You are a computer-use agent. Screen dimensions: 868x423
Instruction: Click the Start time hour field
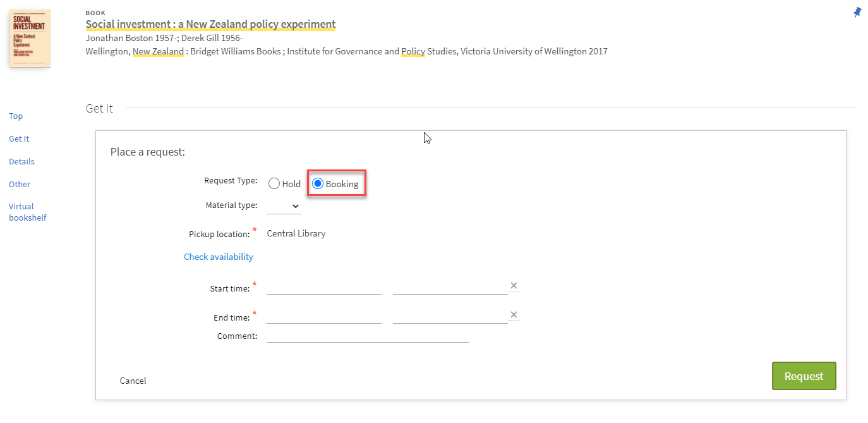click(450, 288)
